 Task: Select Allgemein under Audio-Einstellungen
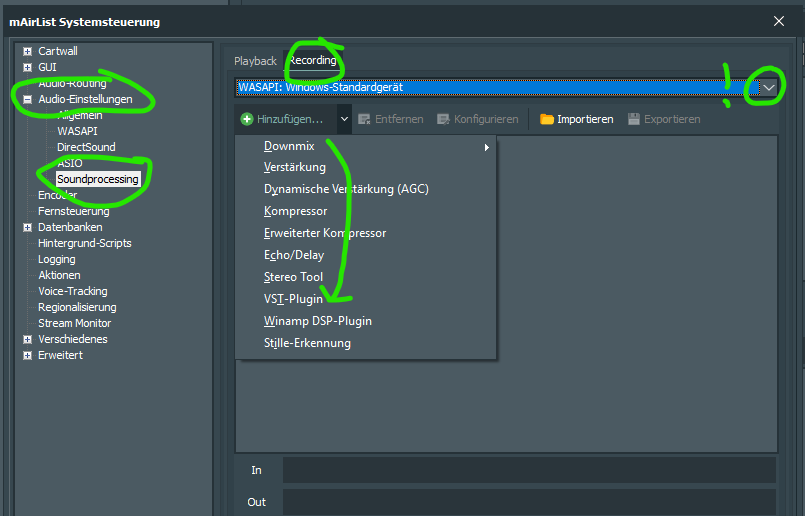point(80,115)
